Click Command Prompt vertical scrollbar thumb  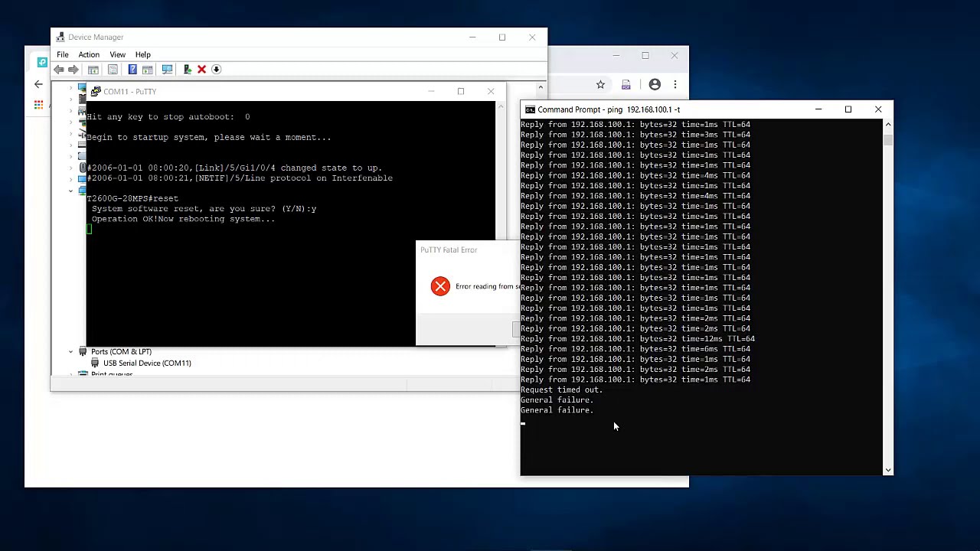tap(887, 139)
